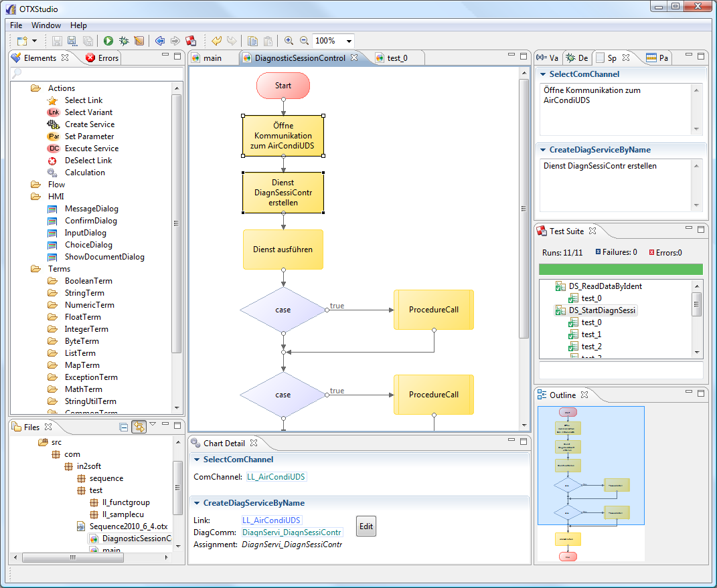Viewport: 717px width, 588px height.
Task: Click the Zoom Out magnifier icon
Action: tap(304, 41)
